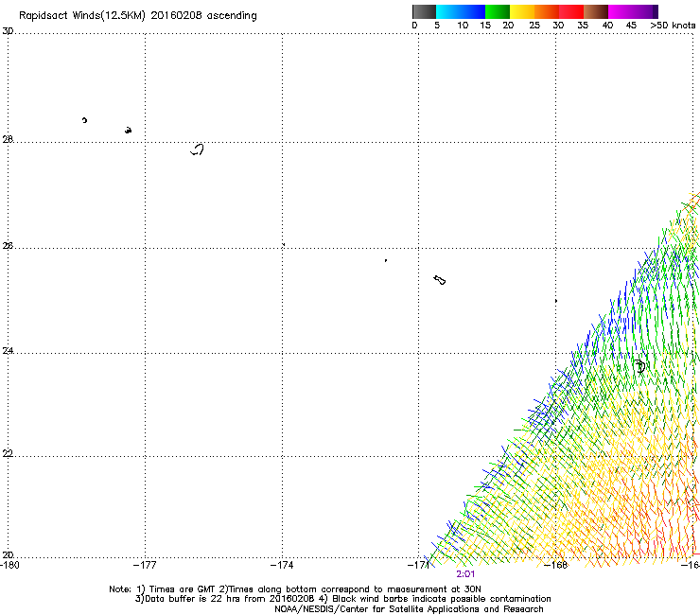This screenshot has width=700, height=615.
Task: Click longitude axis label "-180"
Action: click(9, 565)
